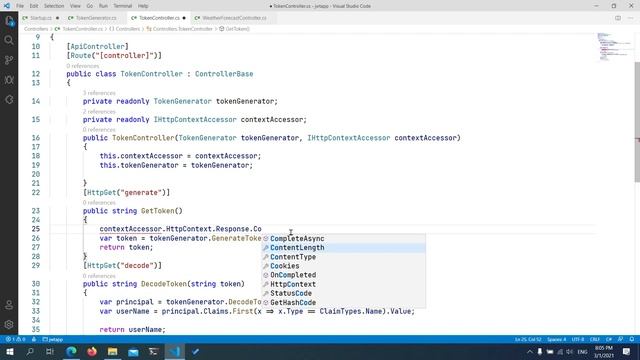Click the CRLF line ending indicator
Screen dimensions: 640x360
tap(595, 339)
